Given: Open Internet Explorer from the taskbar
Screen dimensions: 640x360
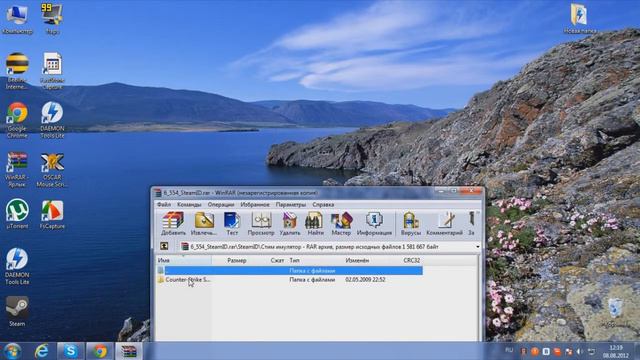Looking at the screenshot, I should pos(42,351).
